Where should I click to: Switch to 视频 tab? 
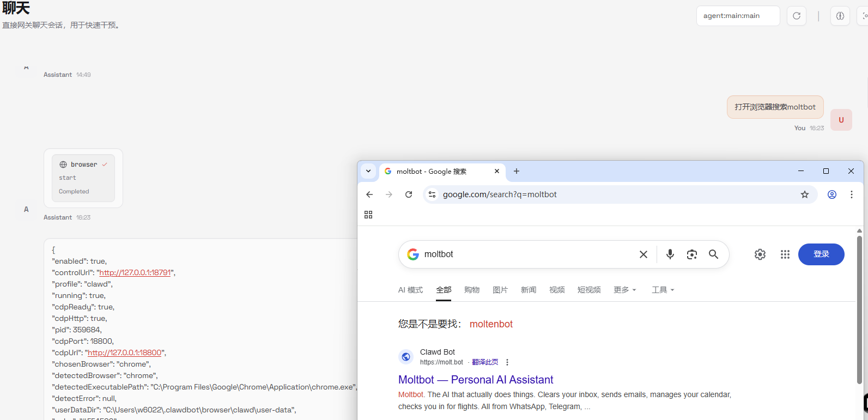coord(557,290)
